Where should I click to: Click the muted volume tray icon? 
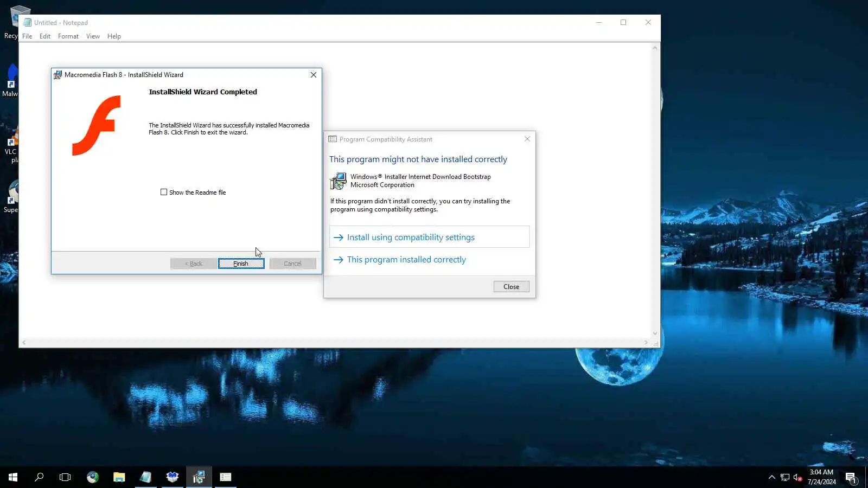tap(797, 477)
